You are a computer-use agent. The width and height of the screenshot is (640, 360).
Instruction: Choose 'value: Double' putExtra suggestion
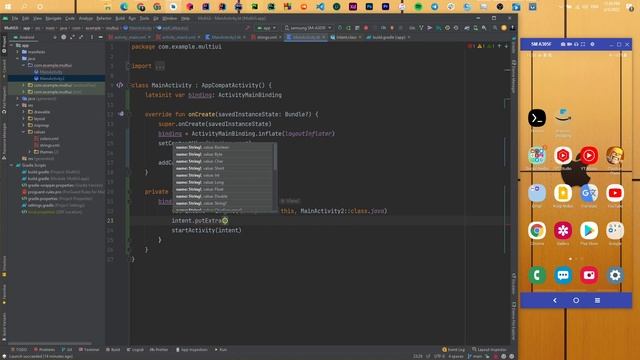[x=224, y=196]
